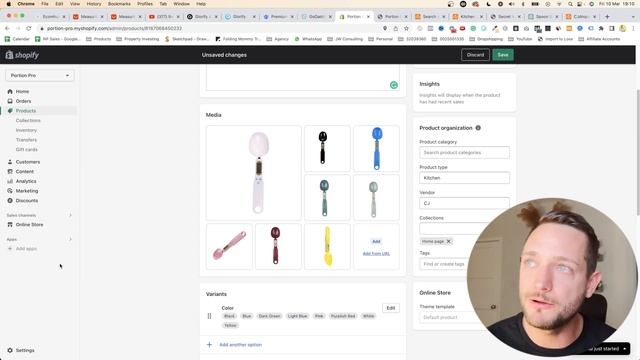Viewport: 640px width, 360px height.
Task: Open the Bookmarks menu
Action: click(119, 4)
